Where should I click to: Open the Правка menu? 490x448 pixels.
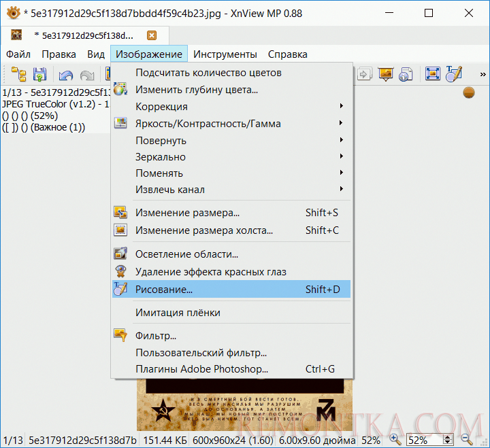click(x=59, y=54)
